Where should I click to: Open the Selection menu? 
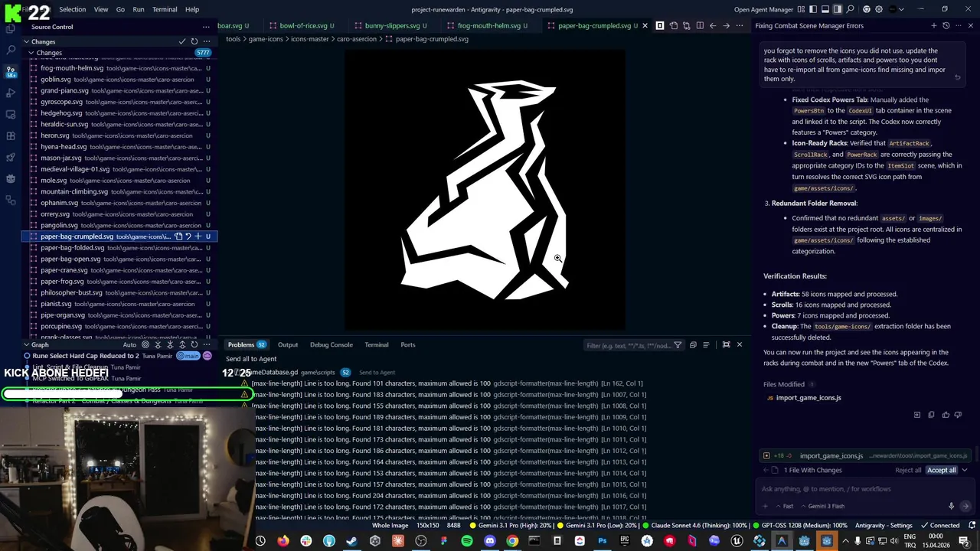73,9
